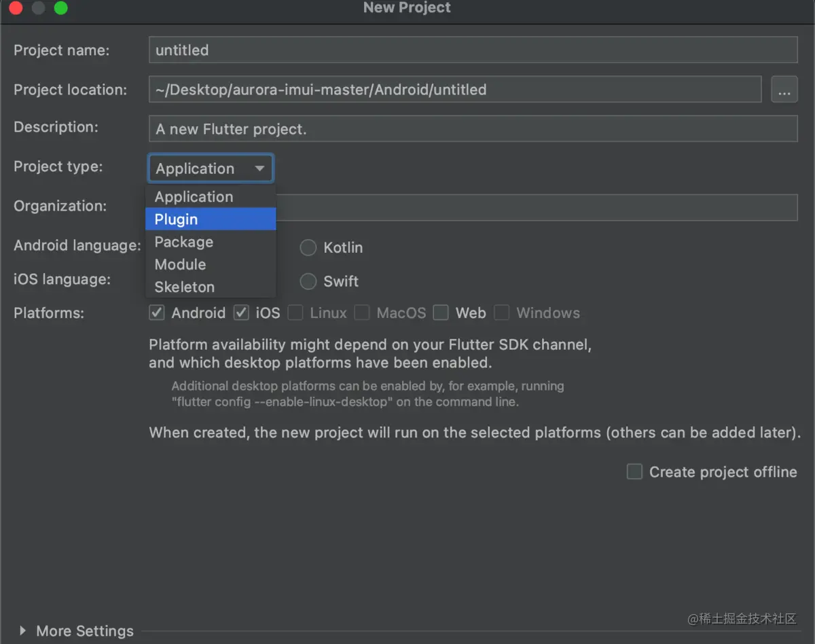Pick Package from the project type list

pos(211,242)
